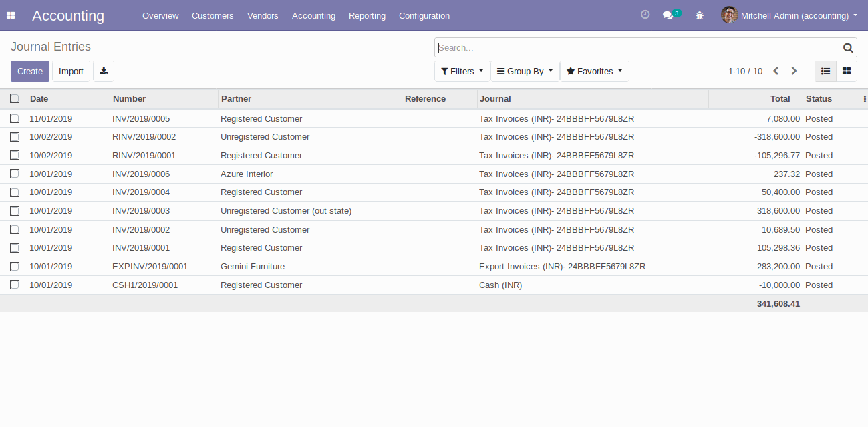Check the row INV/2019/0003
Screen dimensions: 868x427
[x=15, y=211]
